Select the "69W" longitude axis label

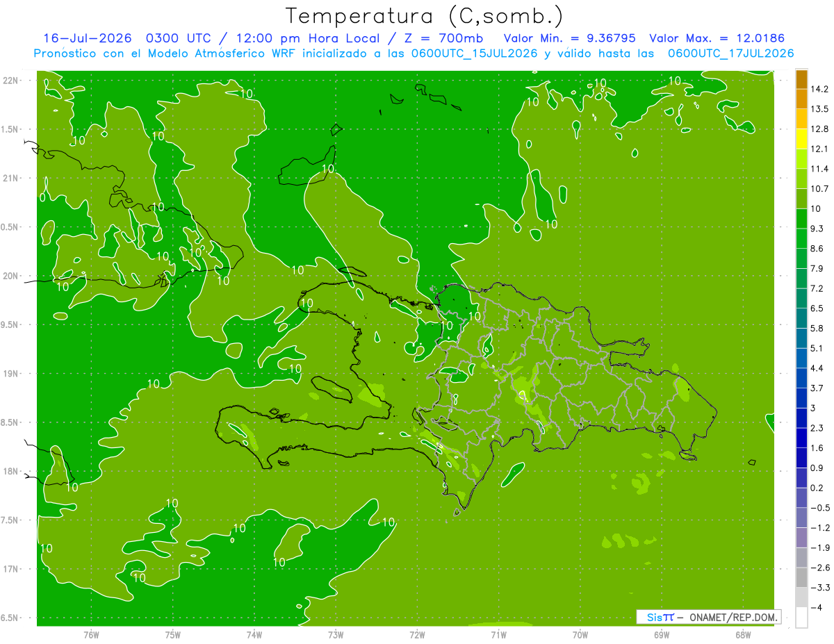[x=662, y=634]
